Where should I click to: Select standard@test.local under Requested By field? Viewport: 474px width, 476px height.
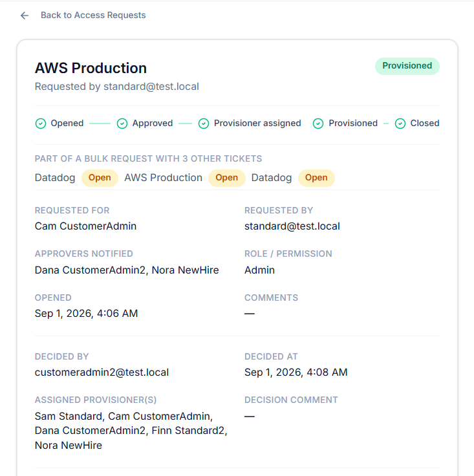pos(292,226)
